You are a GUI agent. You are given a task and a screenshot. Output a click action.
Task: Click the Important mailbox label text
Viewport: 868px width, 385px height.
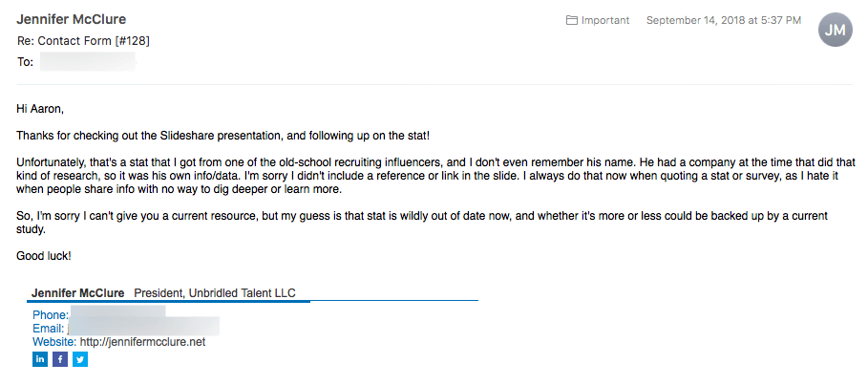coord(605,20)
